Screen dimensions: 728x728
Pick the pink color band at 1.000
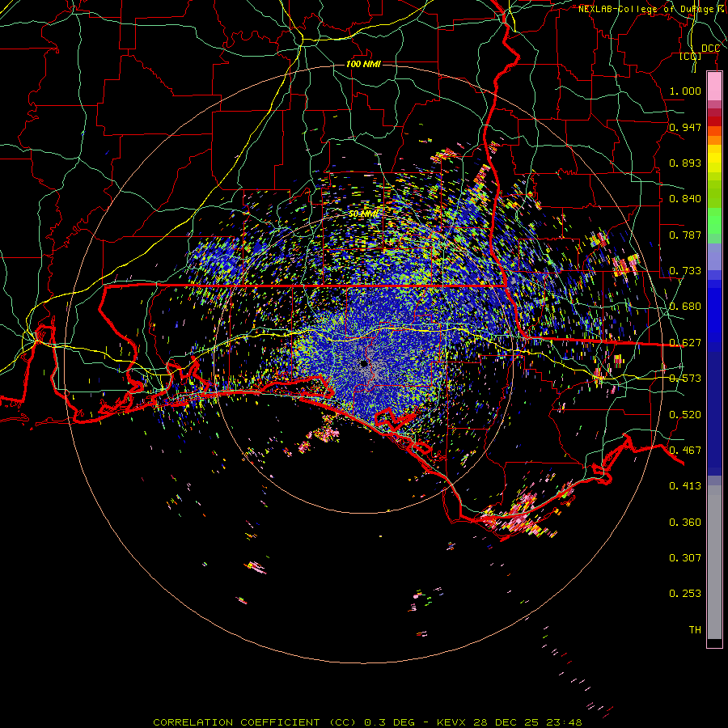point(714,87)
